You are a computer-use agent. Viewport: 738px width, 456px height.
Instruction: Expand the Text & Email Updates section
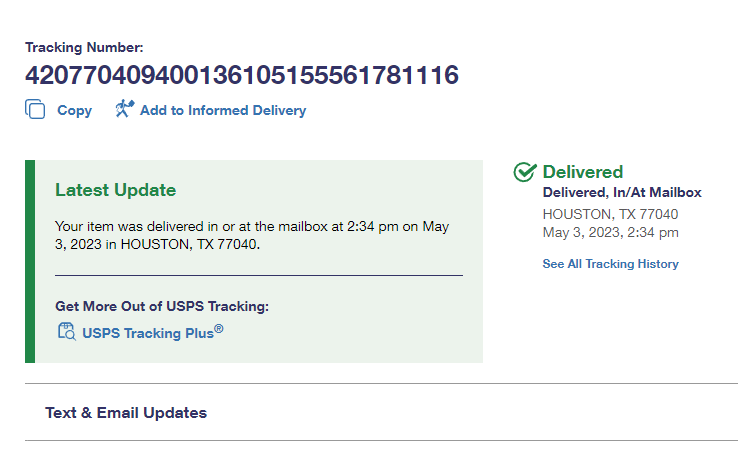(x=126, y=412)
